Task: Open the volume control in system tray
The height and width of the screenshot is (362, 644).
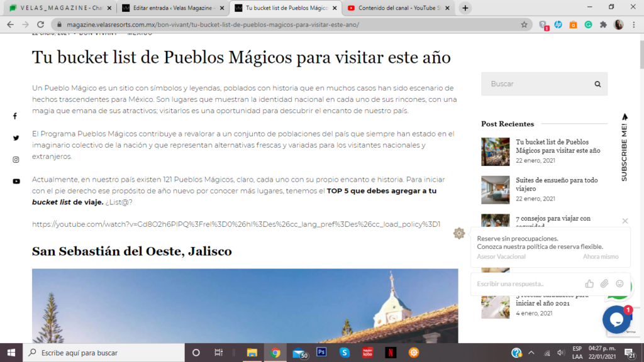Action: 561,353
